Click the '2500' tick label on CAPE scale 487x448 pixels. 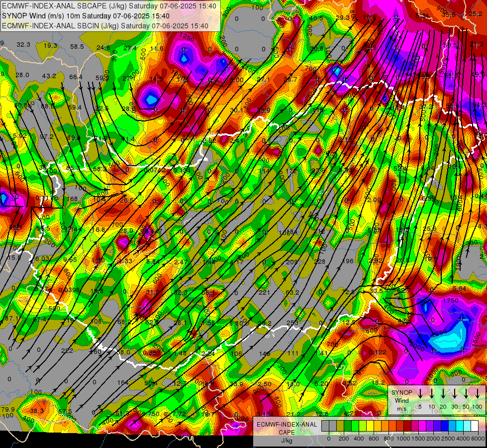click(x=448, y=439)
